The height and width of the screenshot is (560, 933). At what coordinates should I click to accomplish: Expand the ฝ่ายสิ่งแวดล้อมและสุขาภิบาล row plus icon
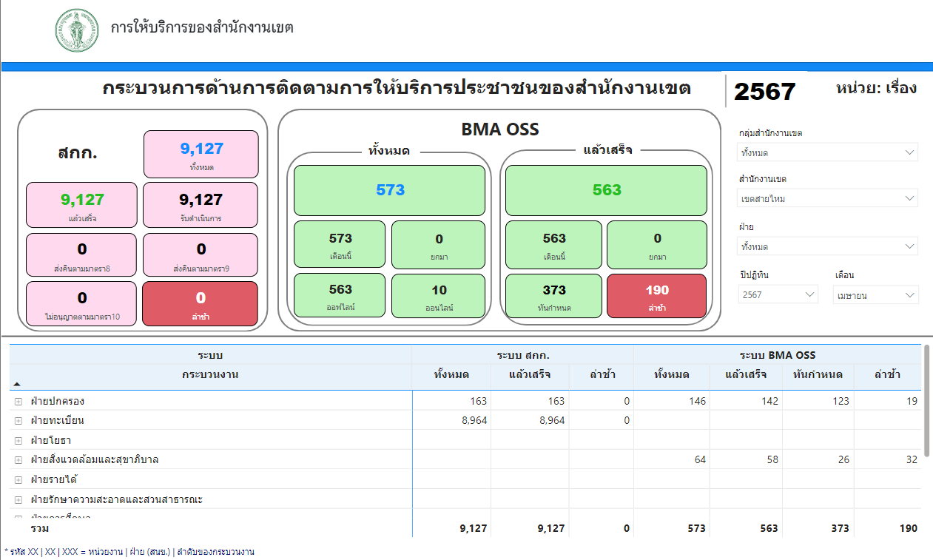[18, 460]
